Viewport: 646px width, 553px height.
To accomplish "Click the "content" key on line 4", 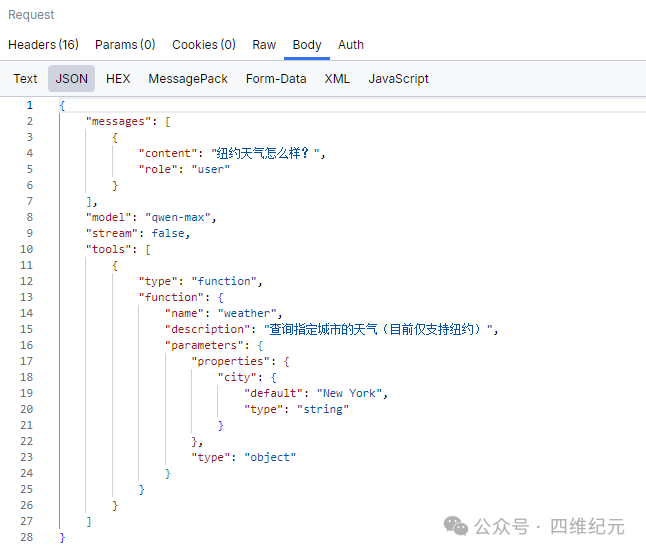I will pyautogui.click(x=168, y=153).
